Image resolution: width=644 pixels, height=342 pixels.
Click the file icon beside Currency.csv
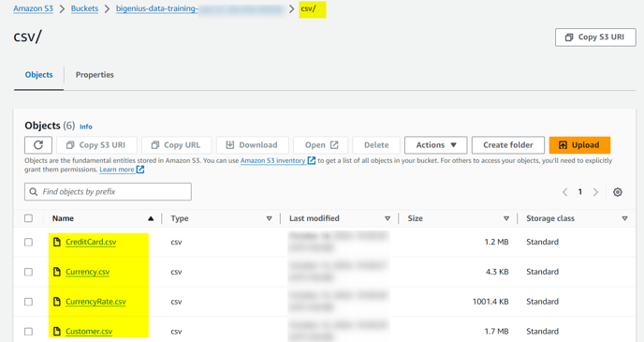[x=57, y=272]
